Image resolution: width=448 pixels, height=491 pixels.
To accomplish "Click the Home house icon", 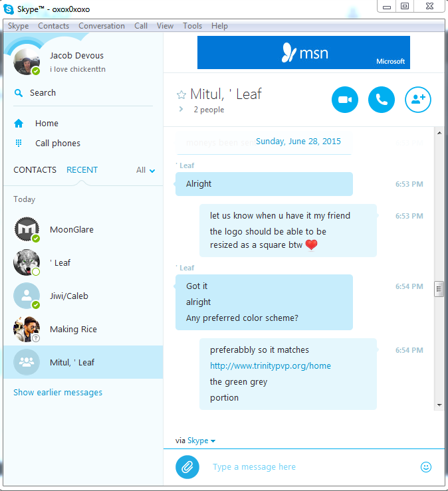I will 19,124.
